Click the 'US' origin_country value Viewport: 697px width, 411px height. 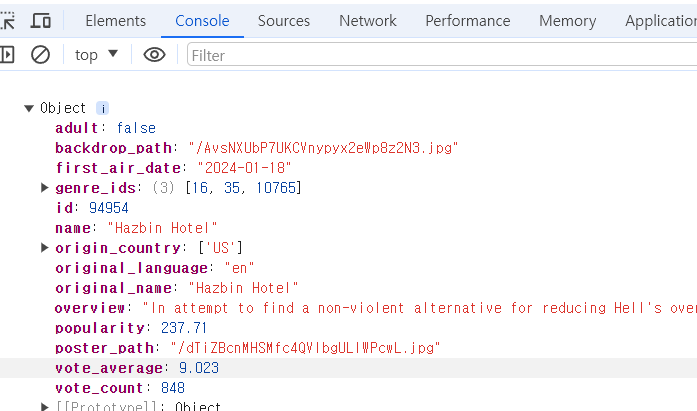click(x=220, y=248)
